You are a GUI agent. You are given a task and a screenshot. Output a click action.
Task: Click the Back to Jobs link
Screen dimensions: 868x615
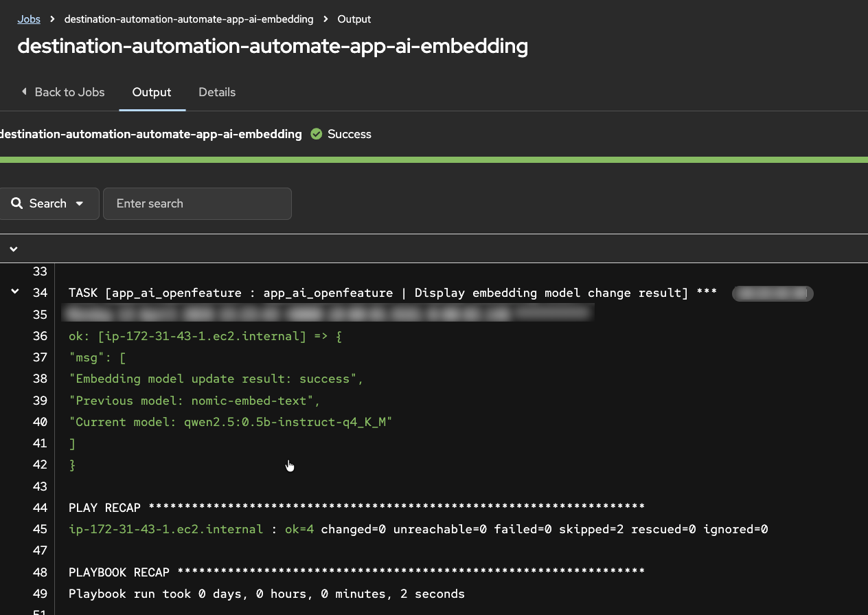tap(69, 91)
